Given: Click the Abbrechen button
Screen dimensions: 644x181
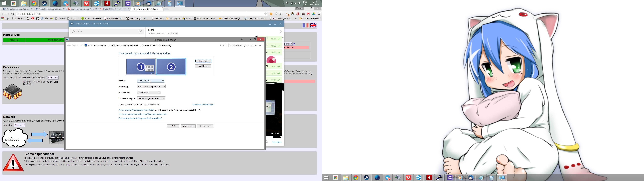Looking at the screenshot, I should 188,126.
